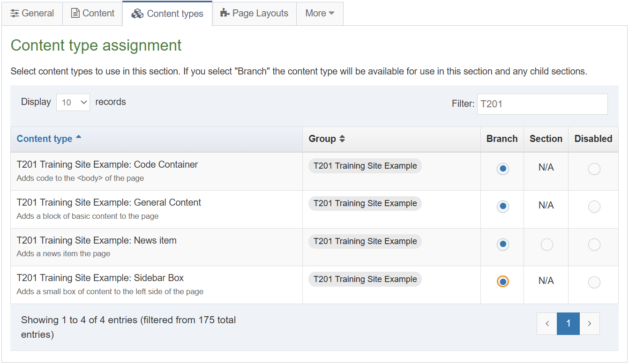
Task: Click the document icon on the Content tab
Action: click(x=75, y=13)
